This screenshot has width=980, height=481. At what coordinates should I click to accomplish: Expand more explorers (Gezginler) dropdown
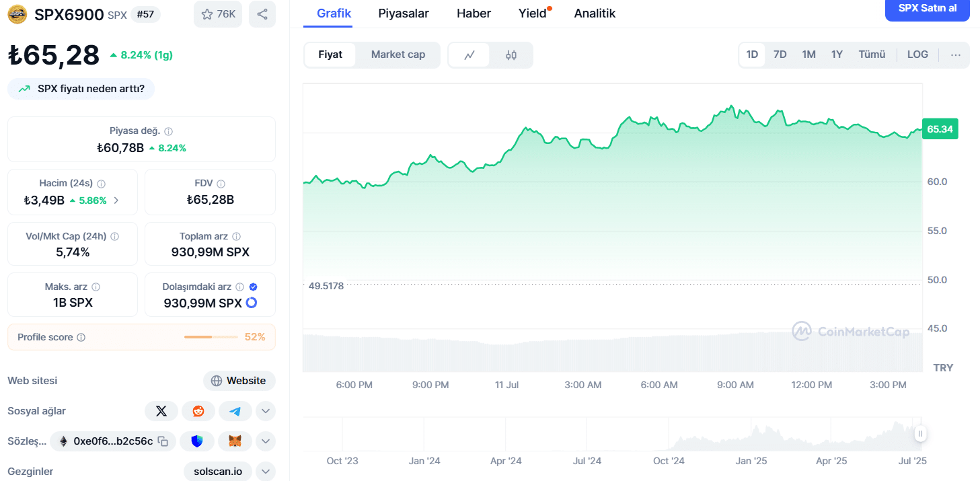266,472
